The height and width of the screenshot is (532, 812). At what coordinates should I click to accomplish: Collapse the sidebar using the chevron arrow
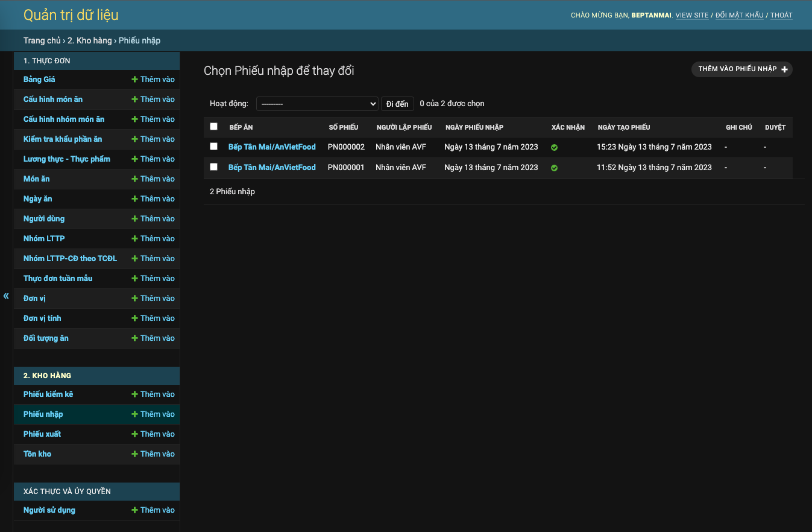[x=5, y=296]
